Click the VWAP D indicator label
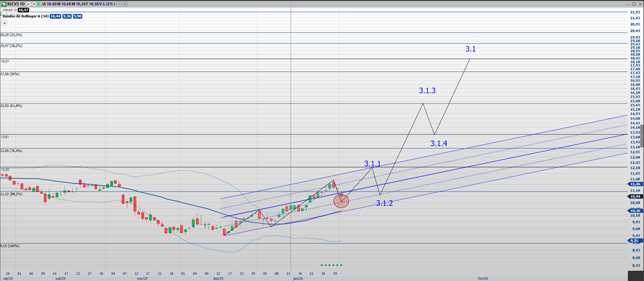This screenshot has width=644, height=281. point(10,10)
